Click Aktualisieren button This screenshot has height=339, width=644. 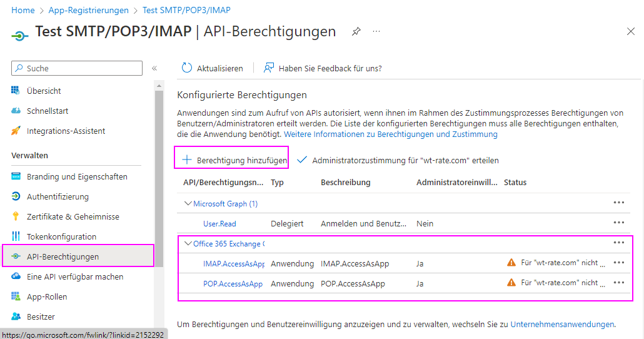(213, 68)
